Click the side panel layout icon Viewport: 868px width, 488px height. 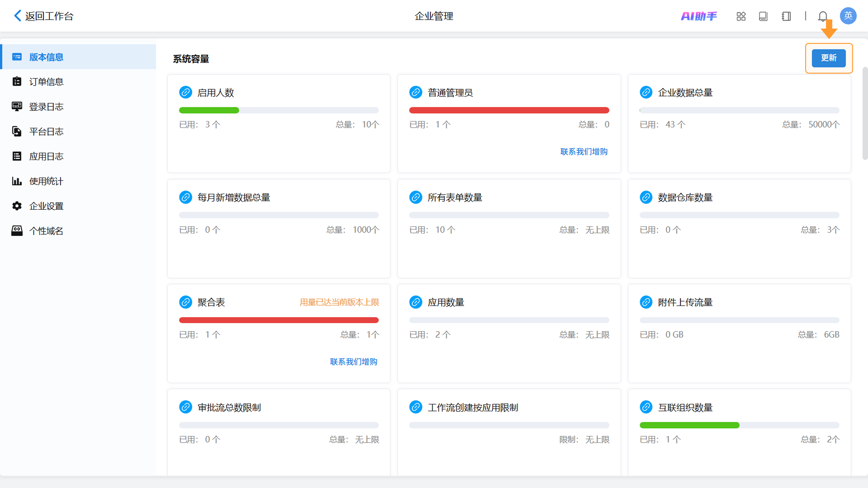point(786,16)
